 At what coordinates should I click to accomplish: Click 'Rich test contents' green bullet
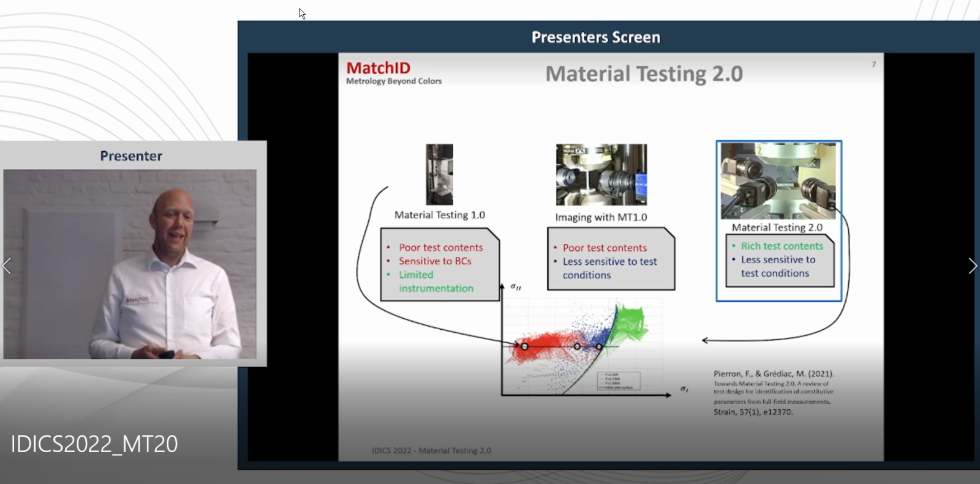782,246
